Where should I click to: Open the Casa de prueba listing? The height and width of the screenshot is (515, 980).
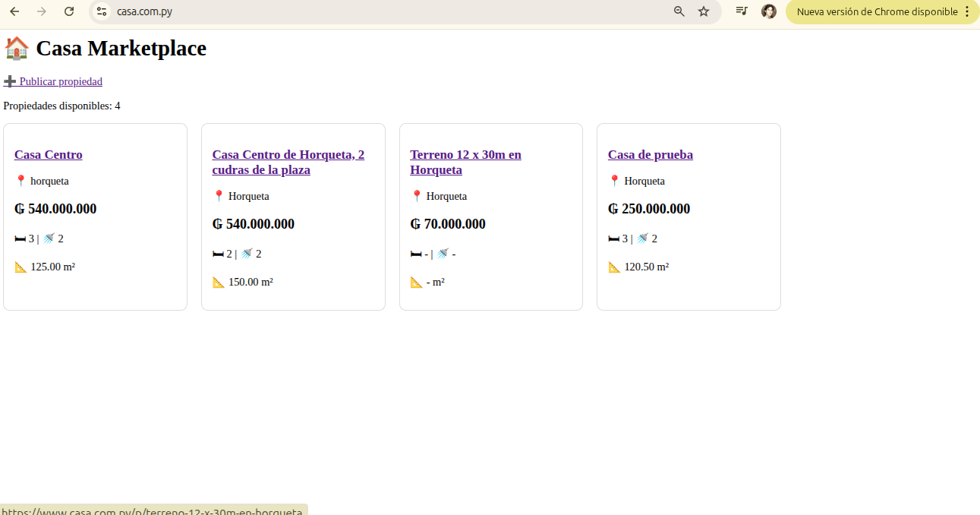pyautogui.click(x=650, y=155)
